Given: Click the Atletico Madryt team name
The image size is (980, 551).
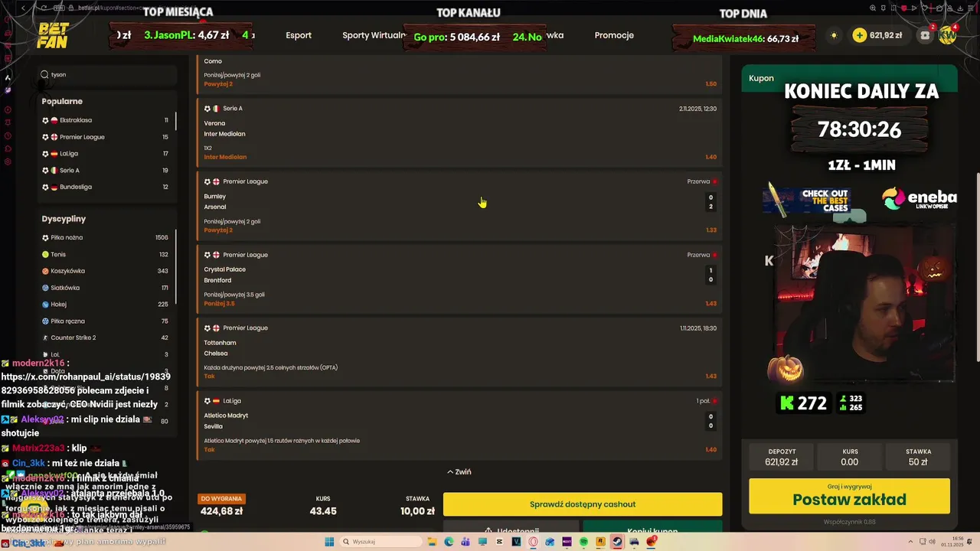Looking at the screenshot, I should 226,416.
